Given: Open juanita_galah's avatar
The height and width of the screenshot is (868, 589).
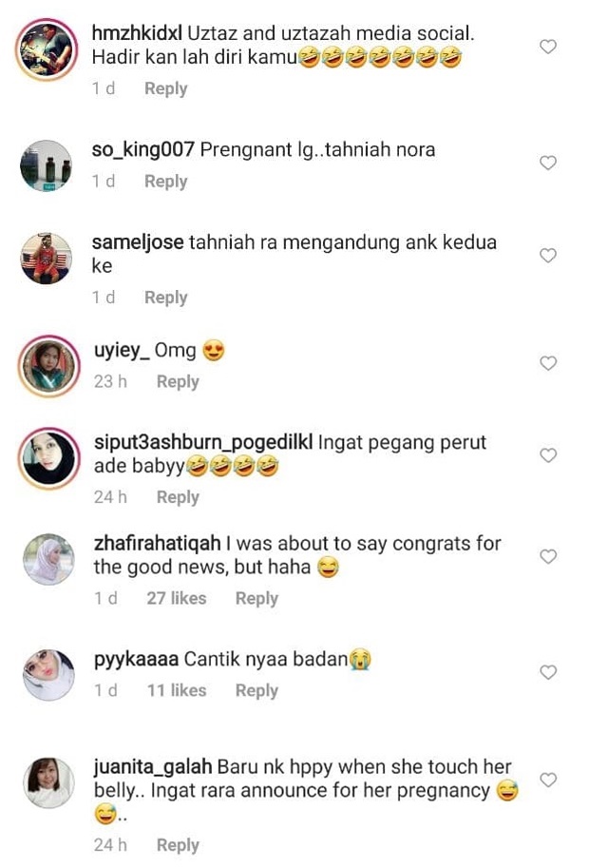Looking at the screenshot, I should coord(48,782).
